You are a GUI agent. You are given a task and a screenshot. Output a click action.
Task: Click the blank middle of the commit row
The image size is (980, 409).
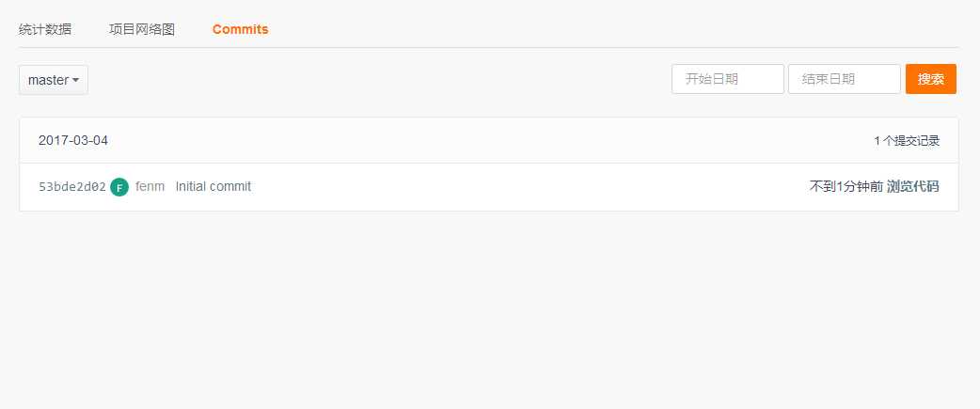tap(527, 187)
